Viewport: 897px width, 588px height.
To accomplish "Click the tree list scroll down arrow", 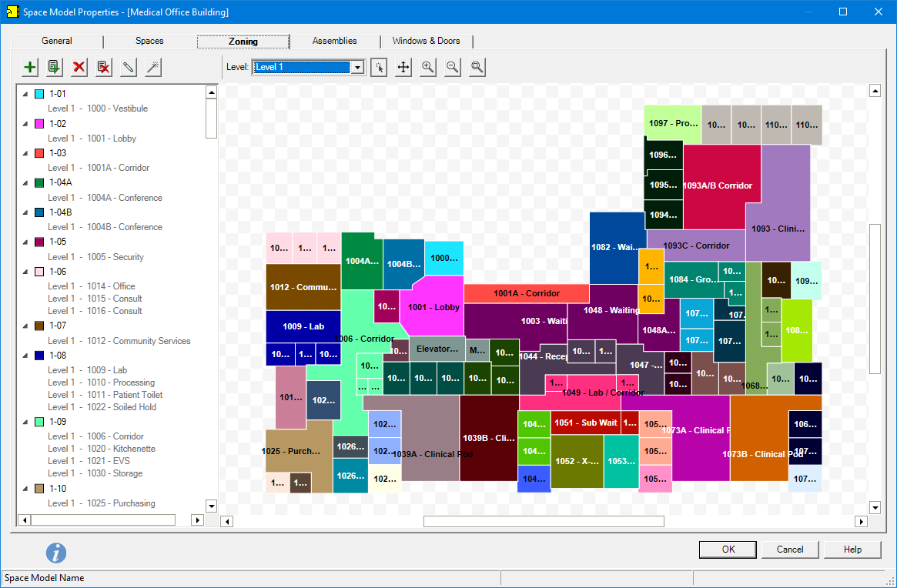I will 211,506.
